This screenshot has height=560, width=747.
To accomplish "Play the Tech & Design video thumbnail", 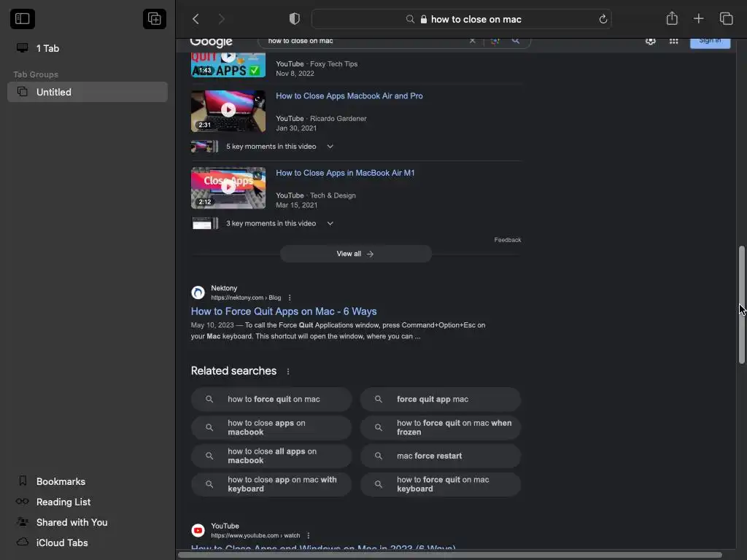I will [228, 187].
